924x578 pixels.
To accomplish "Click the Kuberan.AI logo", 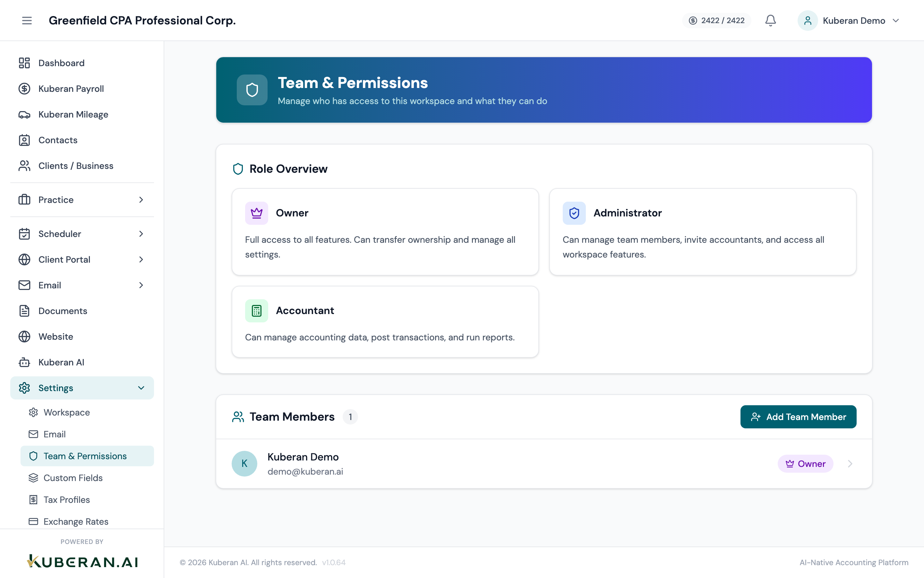I will pos(82,562).
